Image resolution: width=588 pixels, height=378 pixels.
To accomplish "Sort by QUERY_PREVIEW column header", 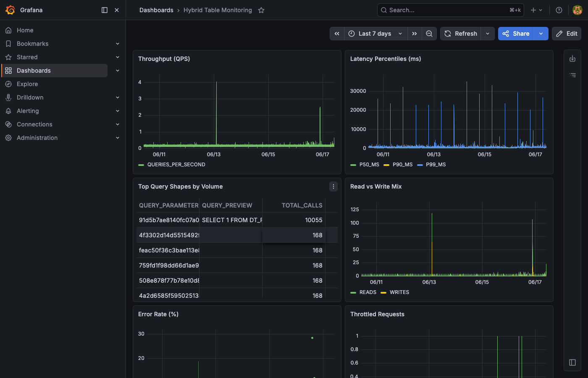I will (231, 205).
